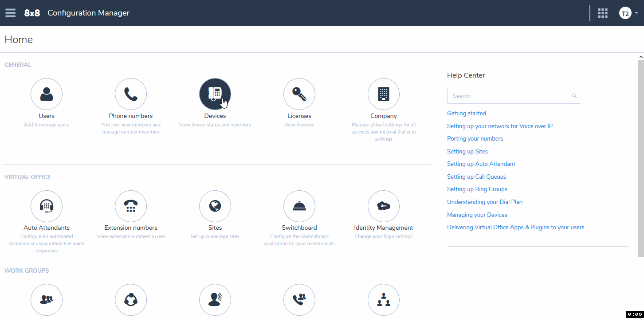Click the Identity Management label text
The height and width of the screenshot is (318, 644).
[x=384, y=228]
